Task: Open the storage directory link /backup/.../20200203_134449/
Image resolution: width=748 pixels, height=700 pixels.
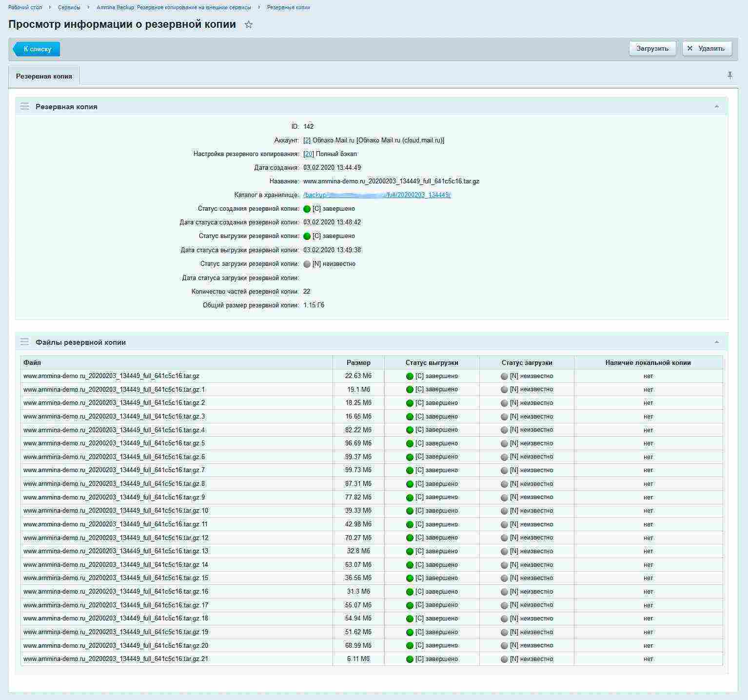Action: click(x=376, y=195)
